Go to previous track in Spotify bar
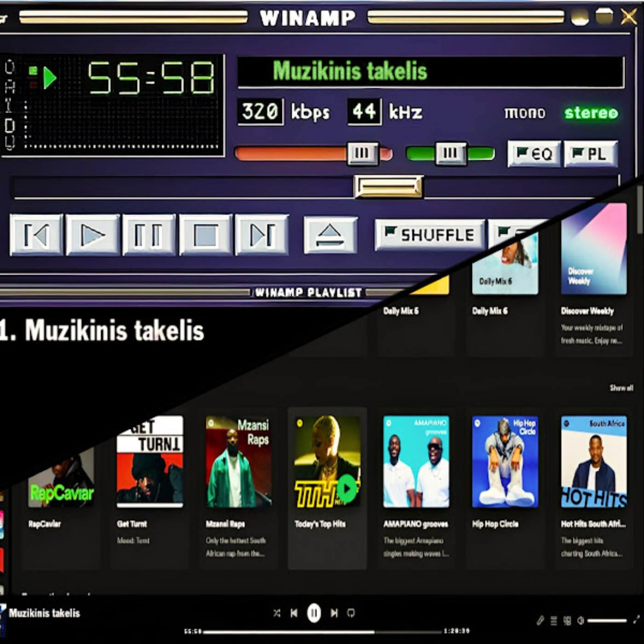Screen dimensions: 644x644 click(294, 613)
